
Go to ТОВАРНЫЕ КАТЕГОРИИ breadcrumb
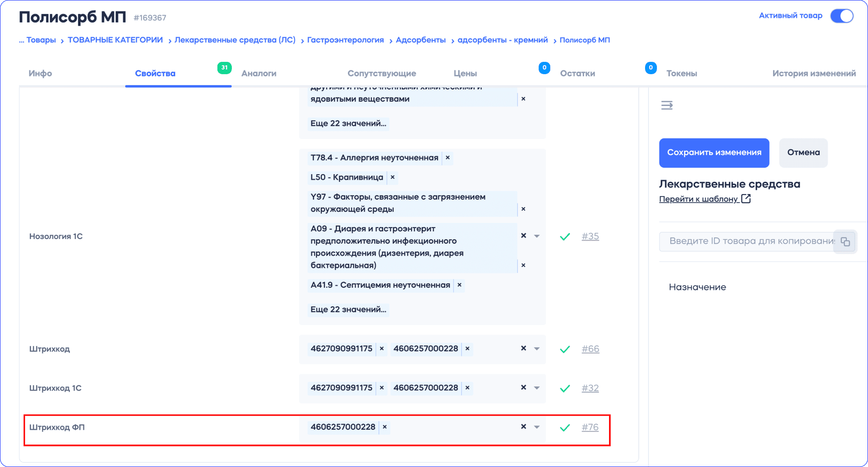[x=115, y=40]
